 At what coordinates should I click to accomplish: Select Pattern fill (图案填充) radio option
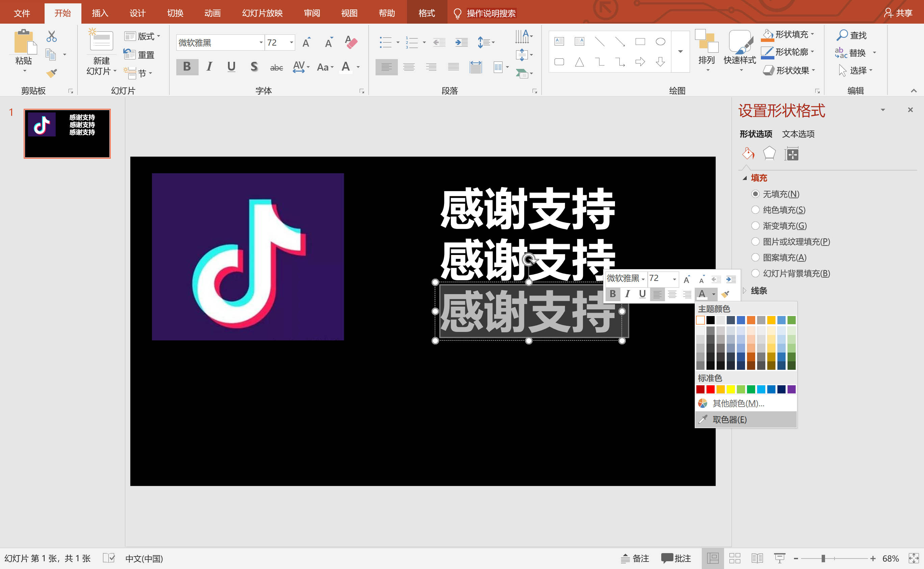coord(778,257)
